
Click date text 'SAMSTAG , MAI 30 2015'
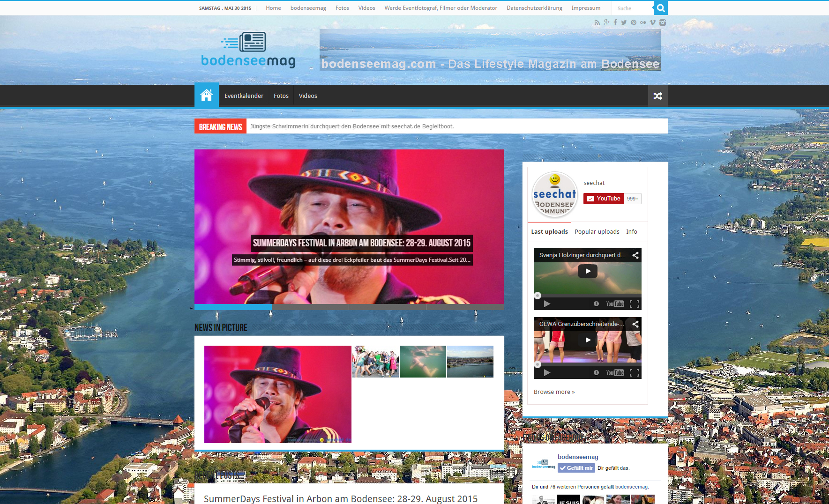(x=225, y=8)
